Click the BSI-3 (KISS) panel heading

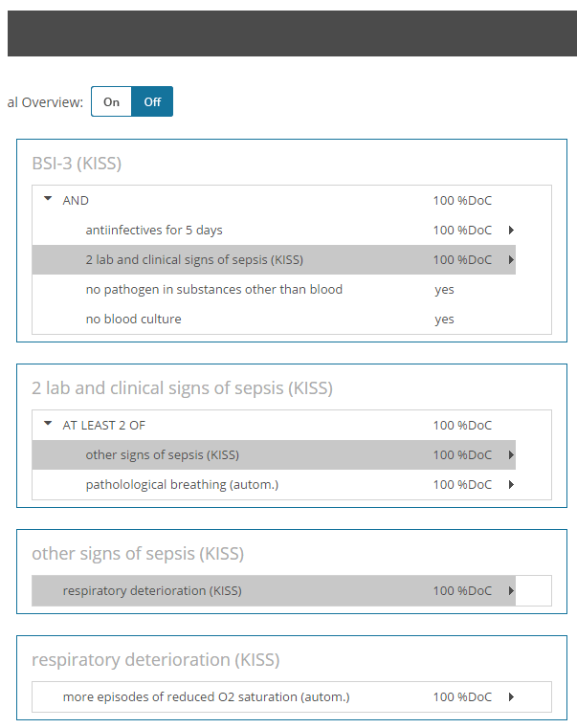tap(77, 164)
